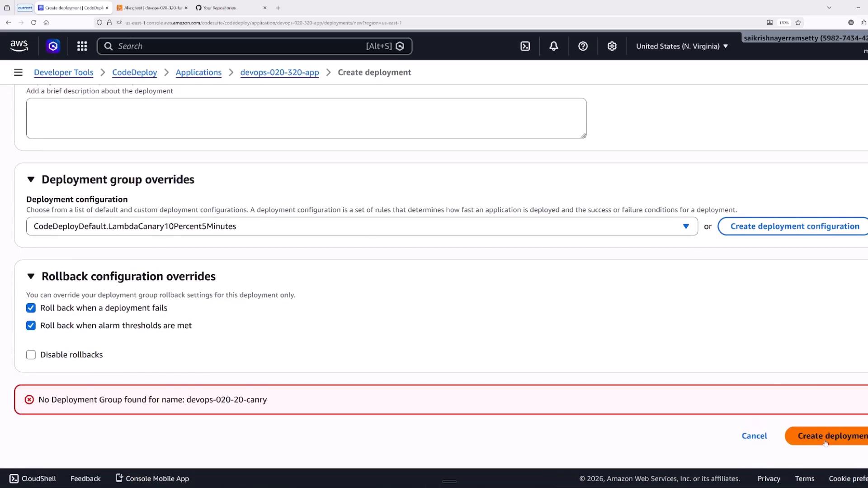Image resolution: width=868 pixels, height=488 pixels.
Task: Uncheck Roll back when a deployment fails
Action: [31, 308]
